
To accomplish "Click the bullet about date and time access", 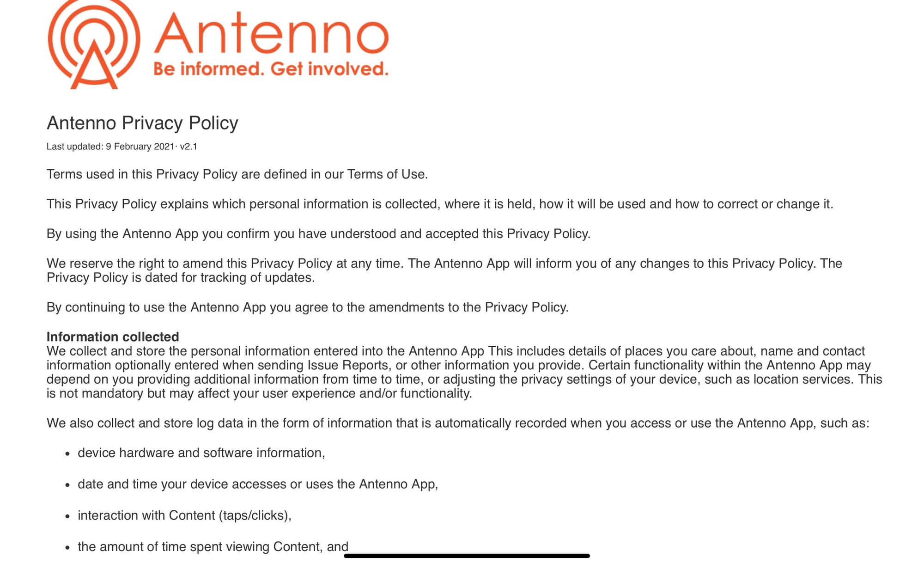I will click(257, 484).
